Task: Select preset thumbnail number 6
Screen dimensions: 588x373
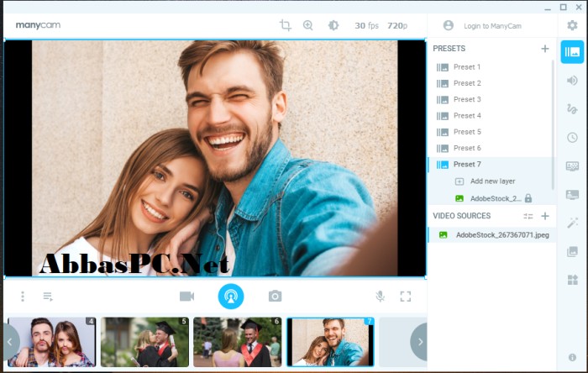Action: point(238,342)
